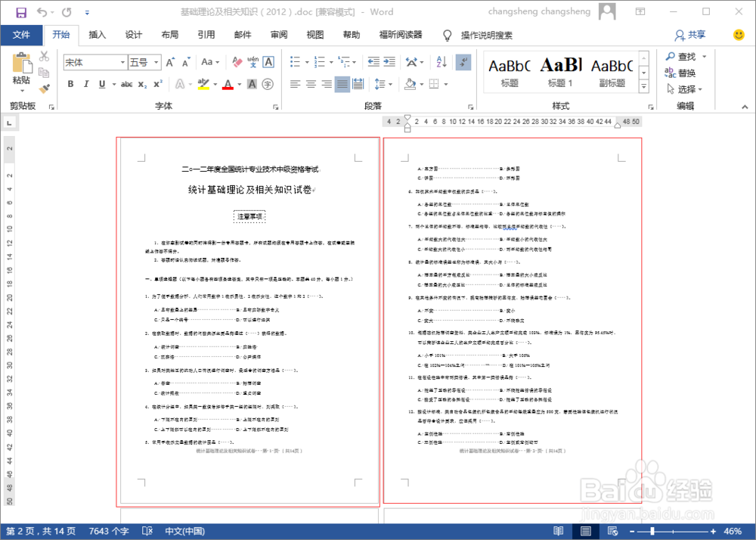Apply the 副标题 style
Screen dimensions: 756x540
coord(612,73)
